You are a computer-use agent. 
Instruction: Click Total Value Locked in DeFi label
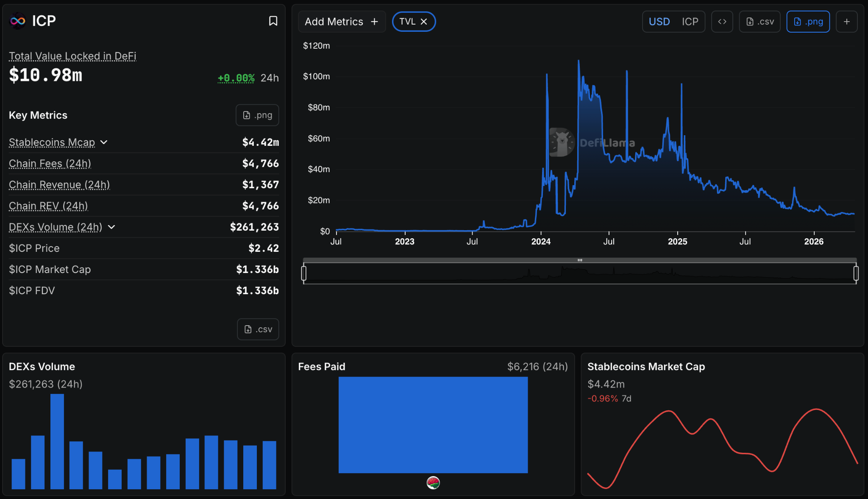pos(72,56)
